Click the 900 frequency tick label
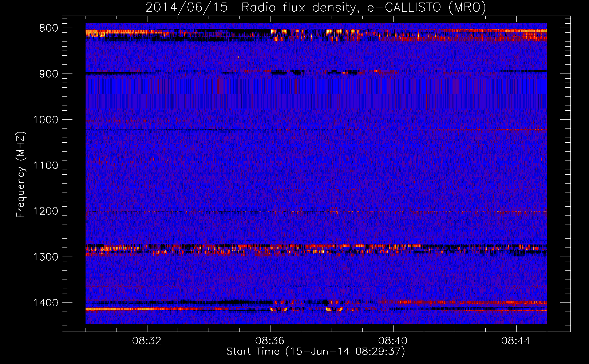Screen dimensions: 589x364 pos(49,74)
